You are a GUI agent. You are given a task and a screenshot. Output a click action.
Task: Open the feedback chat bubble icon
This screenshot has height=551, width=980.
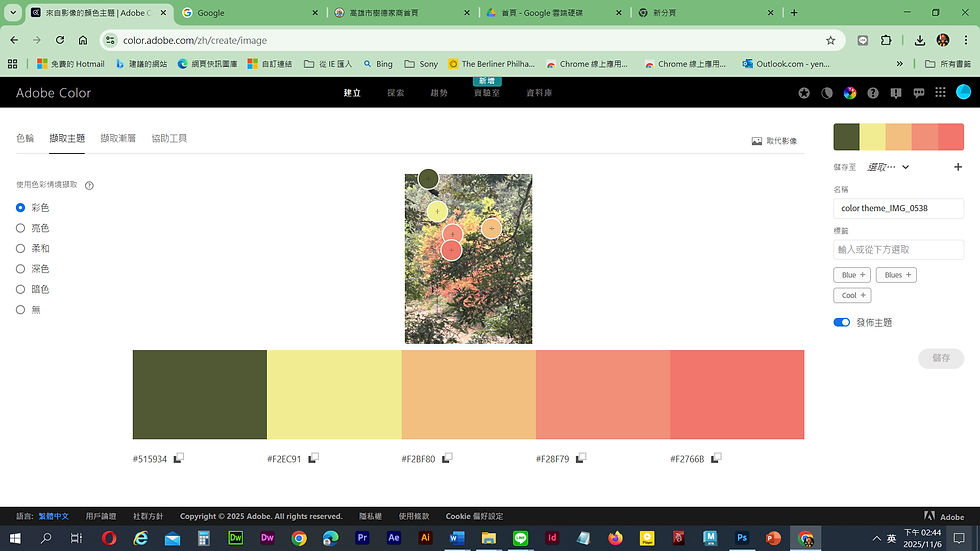(x=919, y=93)
